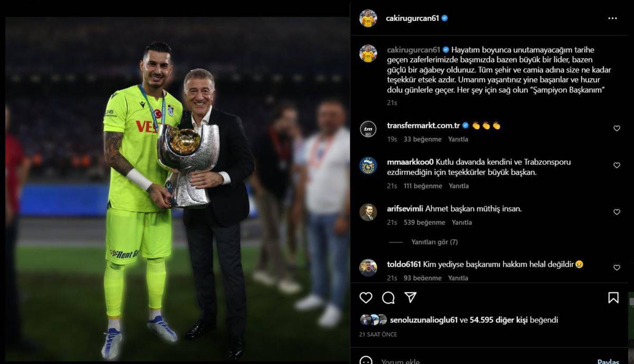Reply to arifsevimli's comment via Yanıtla
The height and width of the screenshot is (364, 634).
(x=462, y=222)
